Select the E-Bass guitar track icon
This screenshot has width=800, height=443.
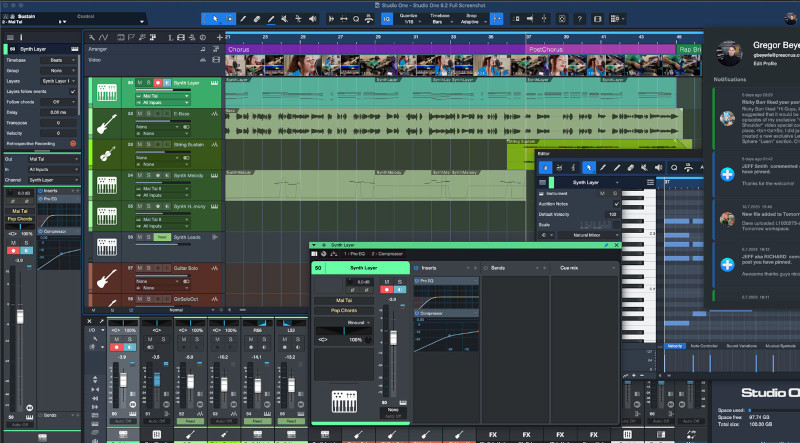coord(107,124)
